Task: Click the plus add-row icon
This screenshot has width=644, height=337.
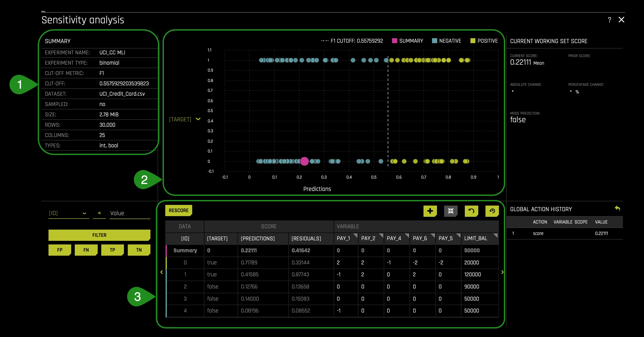Action: point(430,211)
